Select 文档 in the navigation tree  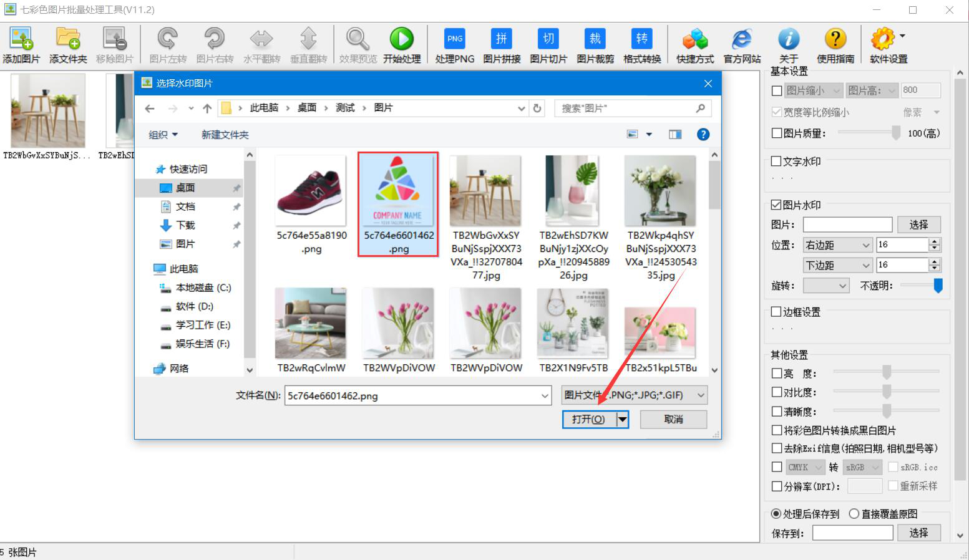coord(185,206)
